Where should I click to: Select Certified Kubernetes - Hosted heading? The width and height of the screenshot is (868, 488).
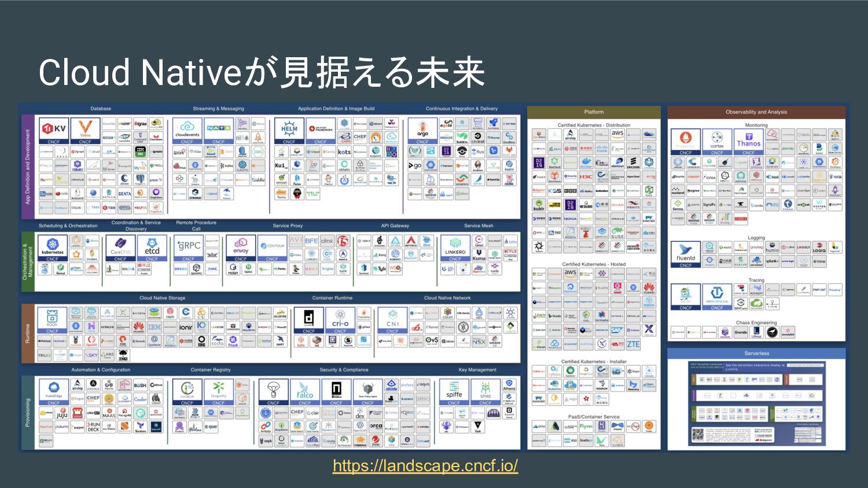point(594,264)
